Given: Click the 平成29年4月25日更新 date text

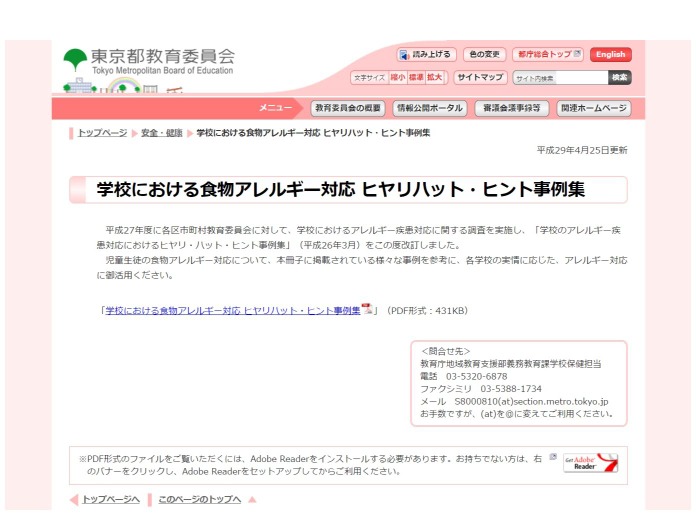Looking at the screenshot, I should pyautogui.click(x=582, y=150).
